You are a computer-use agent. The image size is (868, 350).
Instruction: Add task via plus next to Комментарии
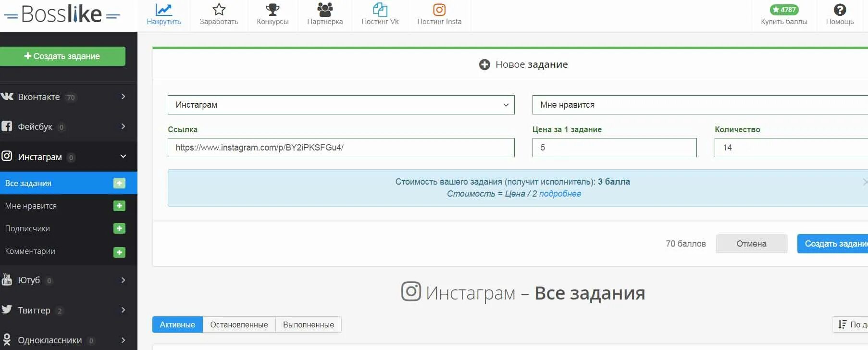(x=119, y=252)
